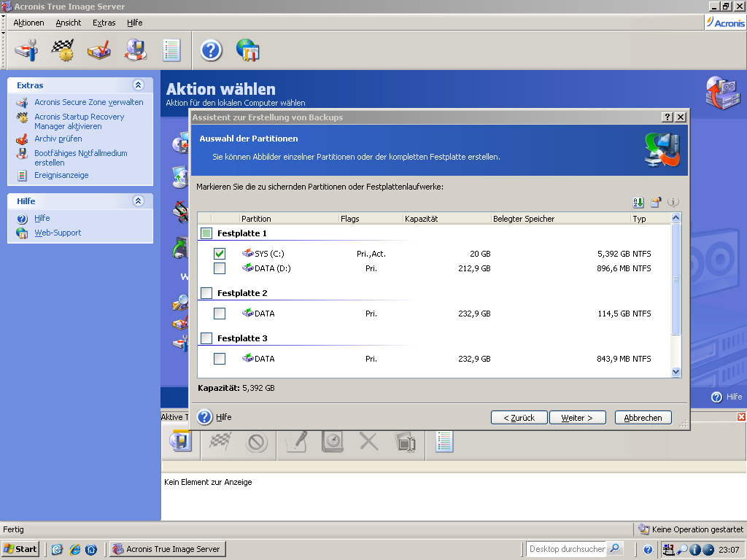Click the check archive toolbar icon
The image size is (747, 560).
[x=99, y=50]
